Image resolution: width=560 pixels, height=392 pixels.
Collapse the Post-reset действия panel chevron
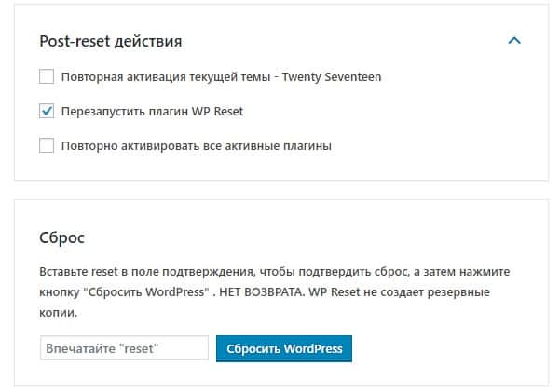513,41
